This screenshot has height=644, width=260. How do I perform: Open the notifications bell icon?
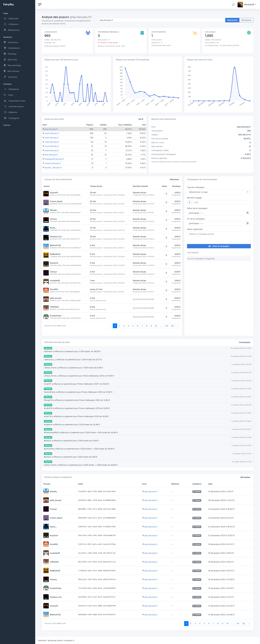click(x=233, y=4)
